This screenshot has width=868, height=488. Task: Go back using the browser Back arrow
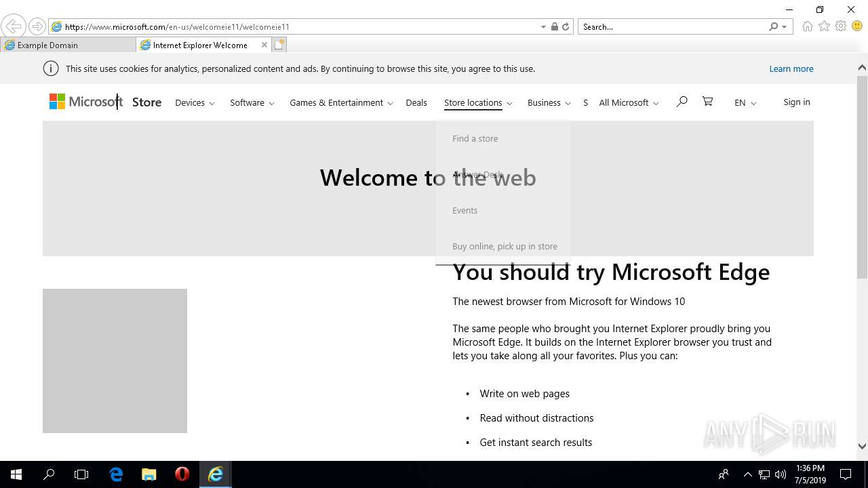tap(13, 26)
